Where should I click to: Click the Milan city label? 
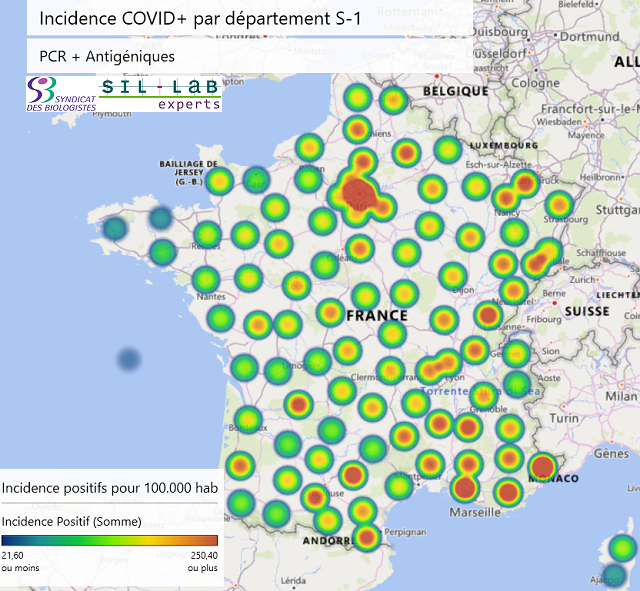(621, 396)
